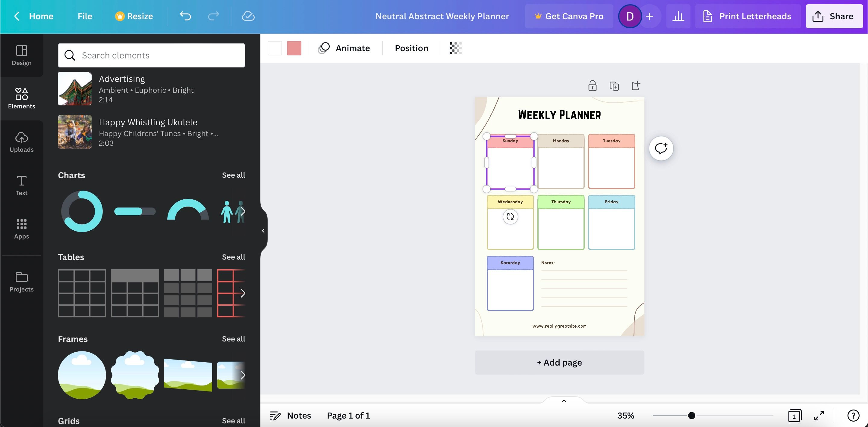Expand the pages drawer chevron
The width and height of the screenshot is (868, 427).
(564, 401)
